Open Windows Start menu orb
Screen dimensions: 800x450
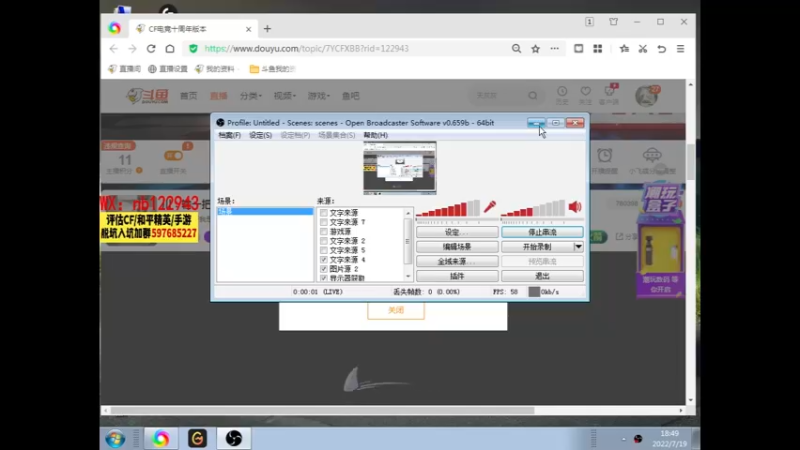115,438
